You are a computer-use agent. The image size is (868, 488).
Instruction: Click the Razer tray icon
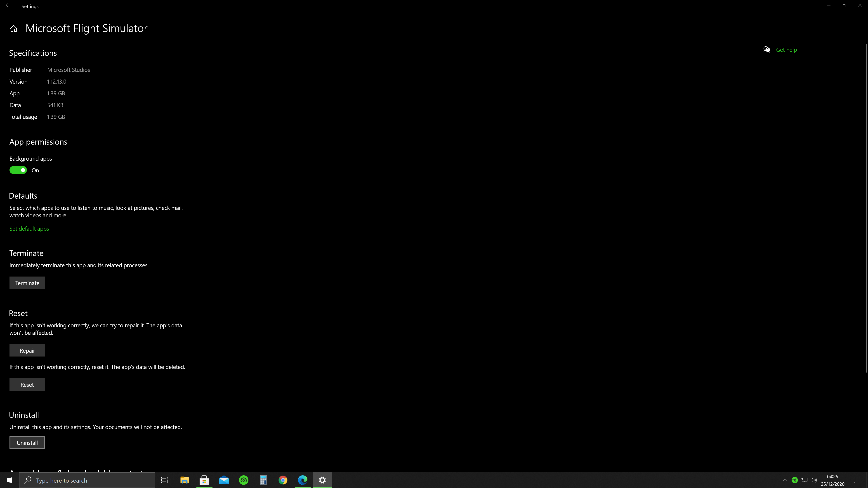click(795, 480)
